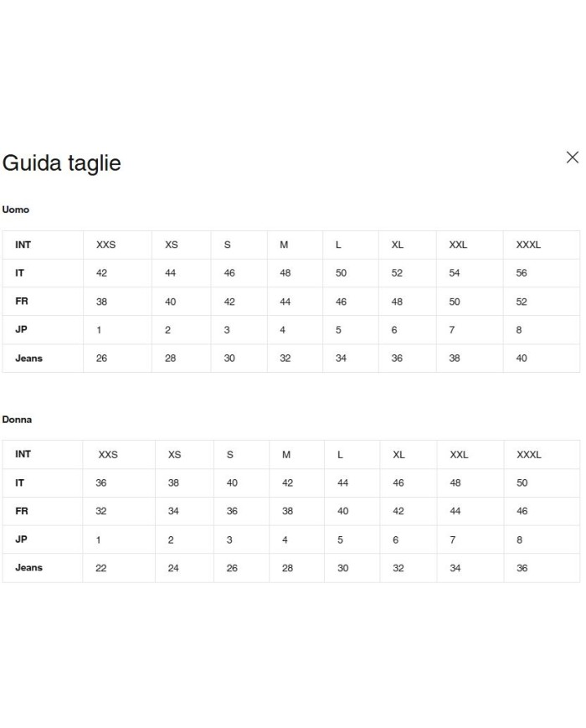
Task: Click JP row size 8 under Uomo
Action: (x=519, y=330)
